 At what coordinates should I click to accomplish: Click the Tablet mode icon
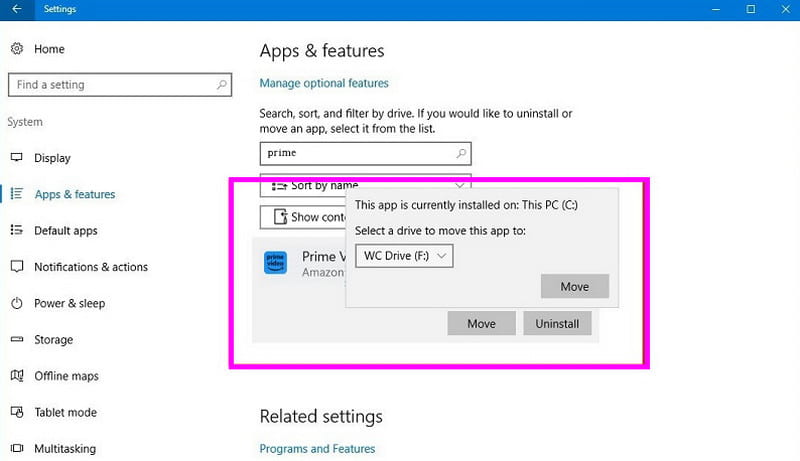click(x=17, y=412)
